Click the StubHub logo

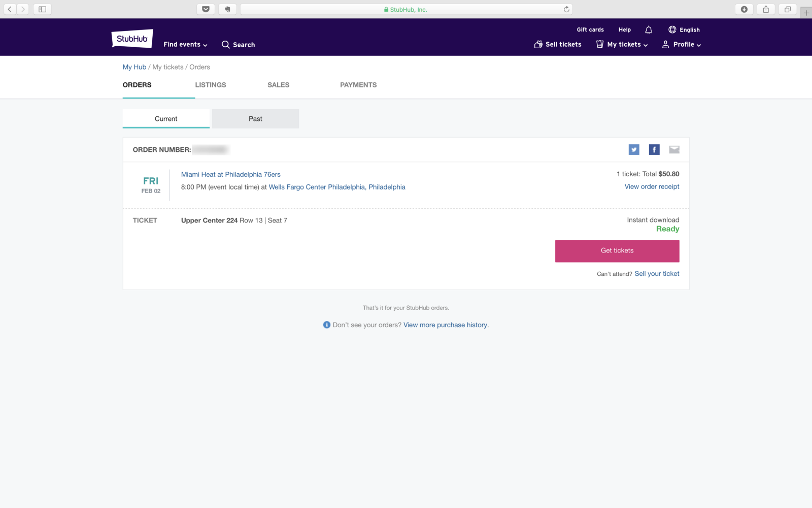coord(132,39)
